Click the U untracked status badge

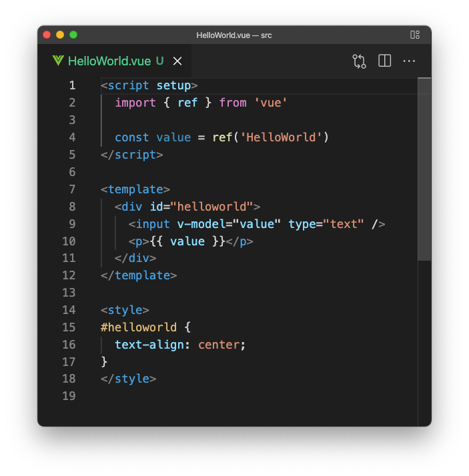159,61
